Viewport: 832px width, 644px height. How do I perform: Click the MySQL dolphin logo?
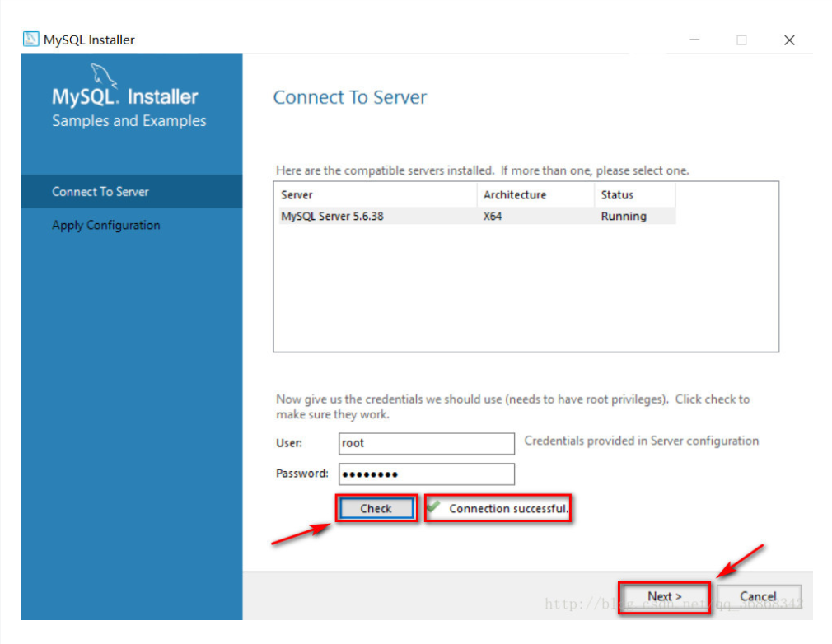[x=104, y=75]
